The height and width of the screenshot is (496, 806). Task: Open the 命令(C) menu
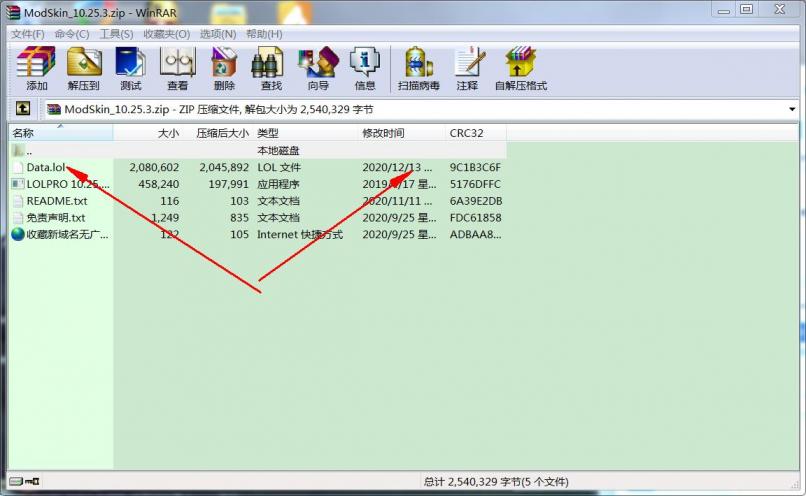(x=72, y=34)
